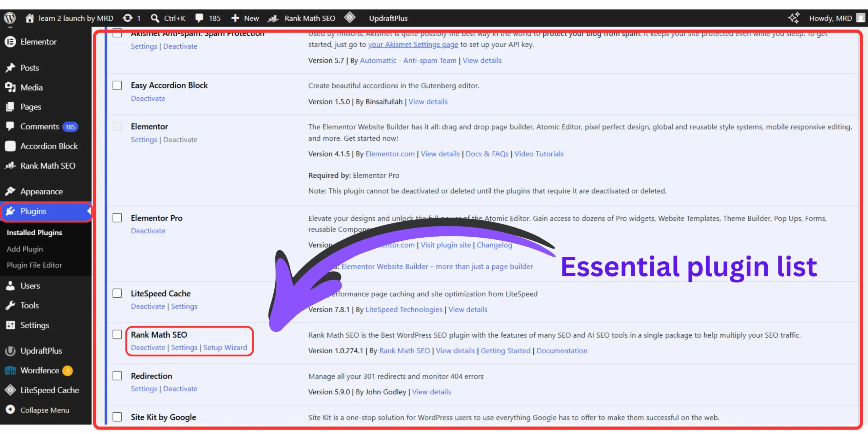Open the WordPress logo menu
Viewport: 868px width, 434px height.
tap(10, 18)
